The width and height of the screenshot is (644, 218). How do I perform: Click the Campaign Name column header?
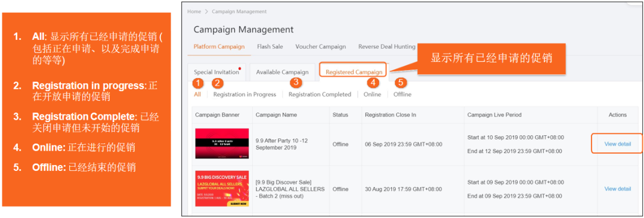tap(276, 115)
